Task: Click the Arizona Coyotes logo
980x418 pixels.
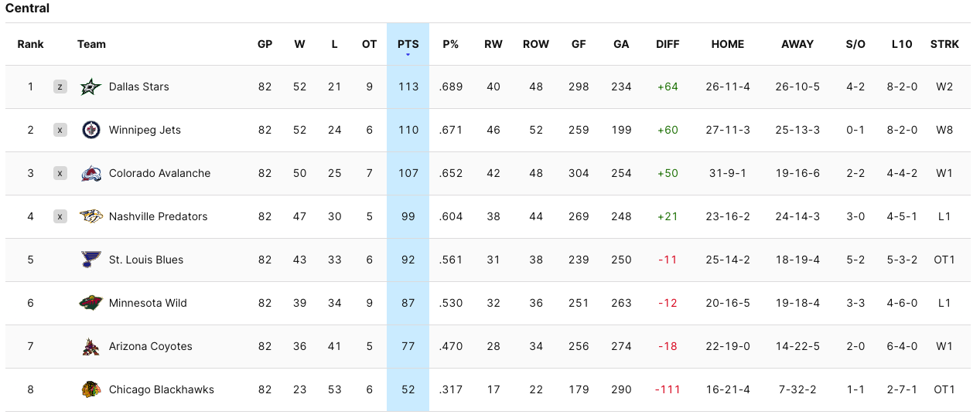Action: 91,346
